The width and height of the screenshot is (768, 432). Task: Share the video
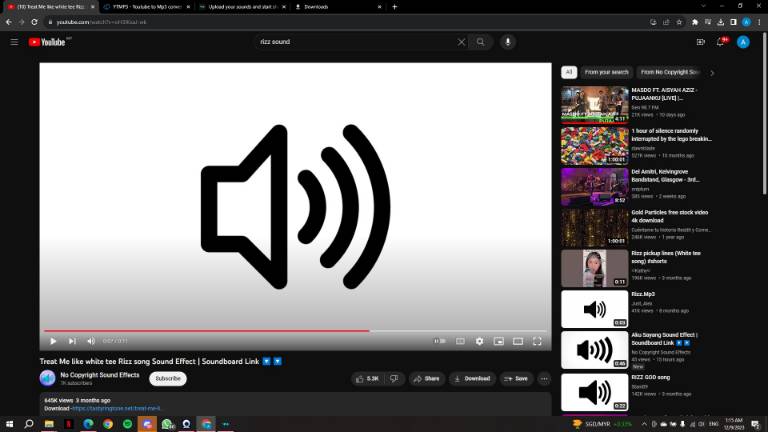point(427,379)
